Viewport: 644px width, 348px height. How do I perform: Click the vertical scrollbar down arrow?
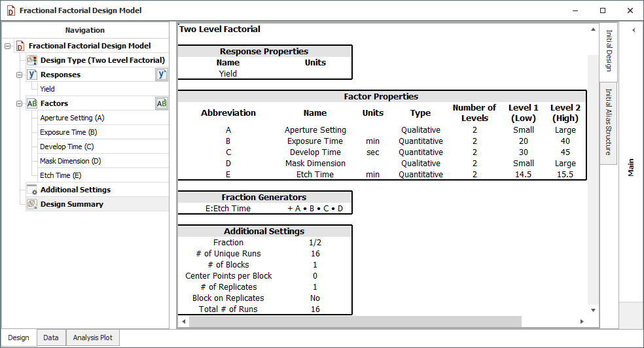point(594,310)
